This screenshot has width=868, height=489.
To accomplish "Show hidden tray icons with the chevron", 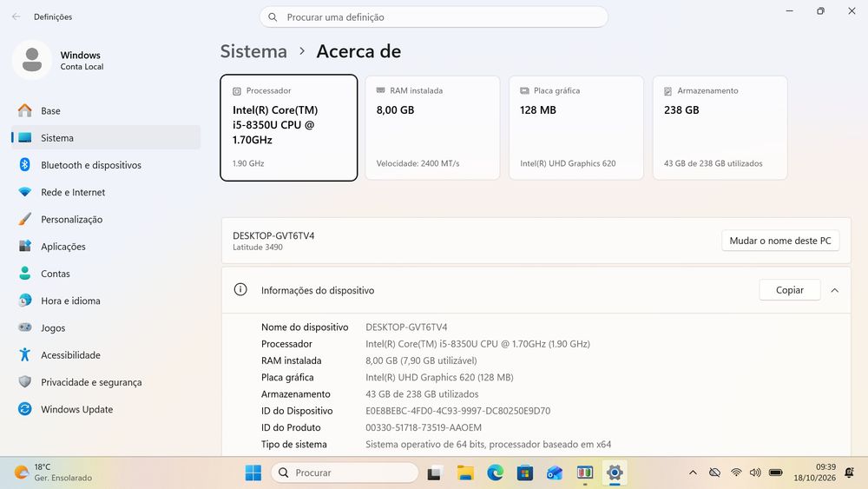I will click(x=693, y=472).
